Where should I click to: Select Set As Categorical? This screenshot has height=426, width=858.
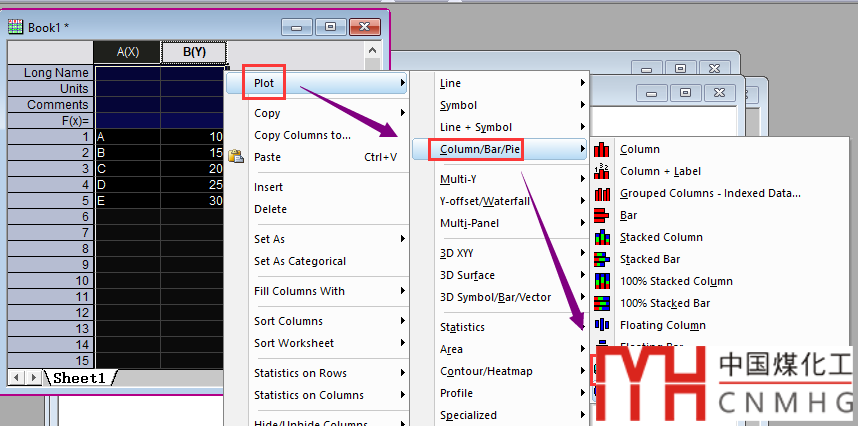[x=317, y=261]
